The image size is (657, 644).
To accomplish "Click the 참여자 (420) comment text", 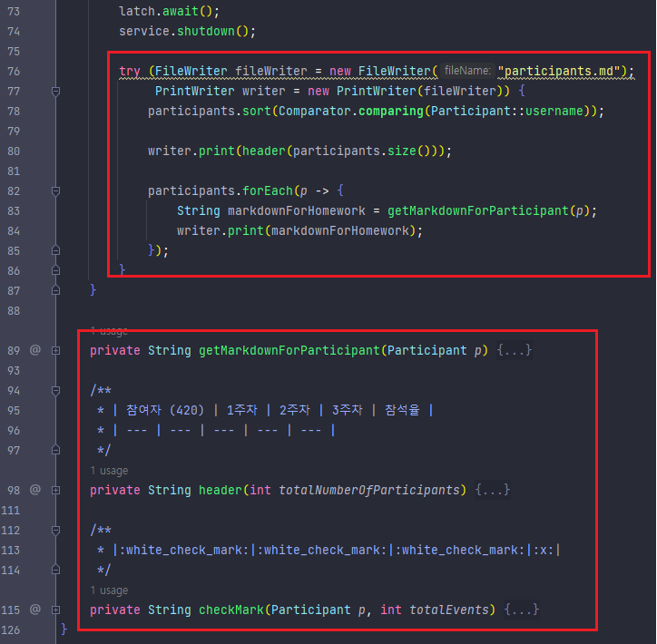I will (x=165, y=410).
